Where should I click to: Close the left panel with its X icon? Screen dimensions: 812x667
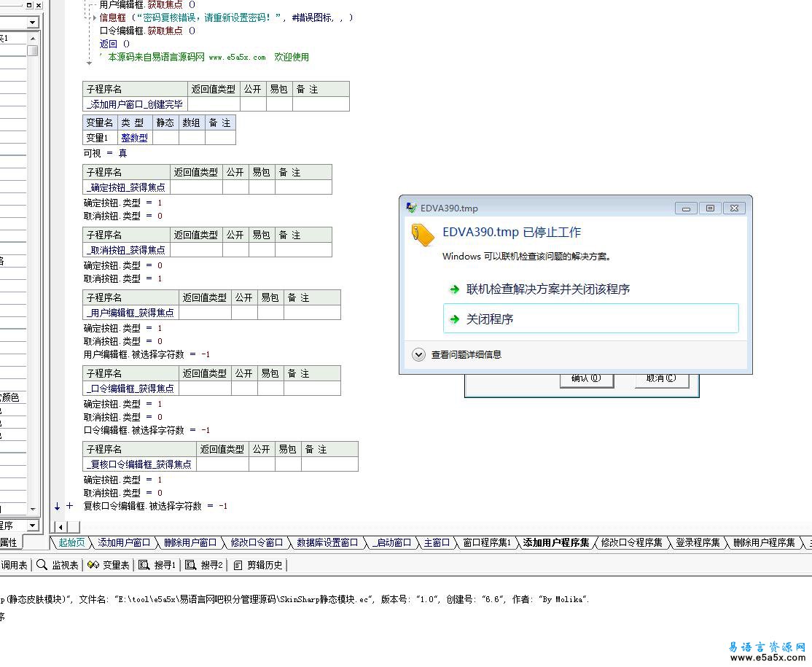[39, 4]
